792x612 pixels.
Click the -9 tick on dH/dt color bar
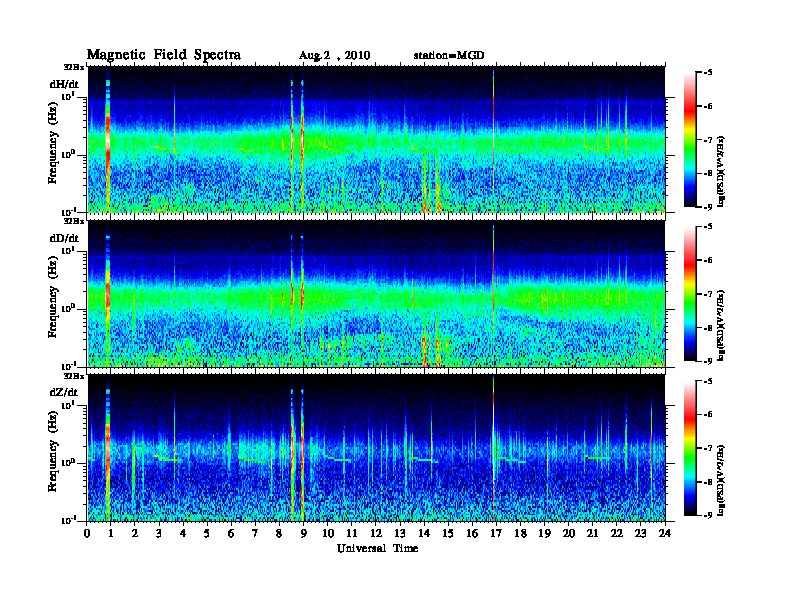tap(708, 207)
